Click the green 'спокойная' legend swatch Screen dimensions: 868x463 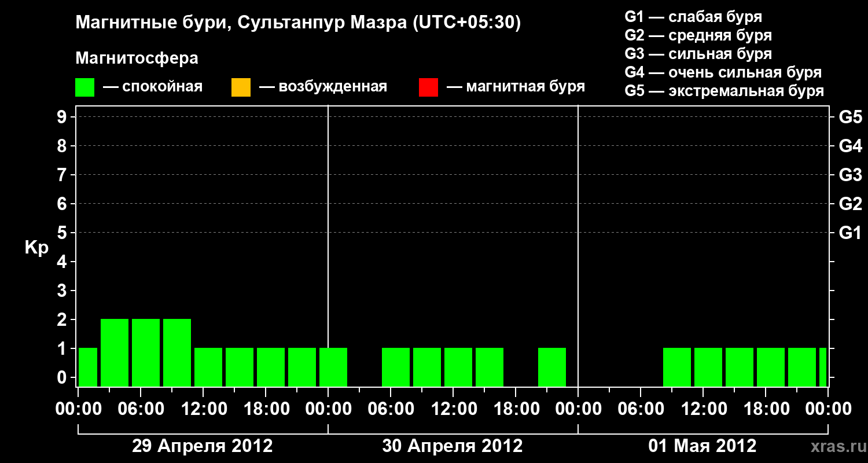point(85,87)
